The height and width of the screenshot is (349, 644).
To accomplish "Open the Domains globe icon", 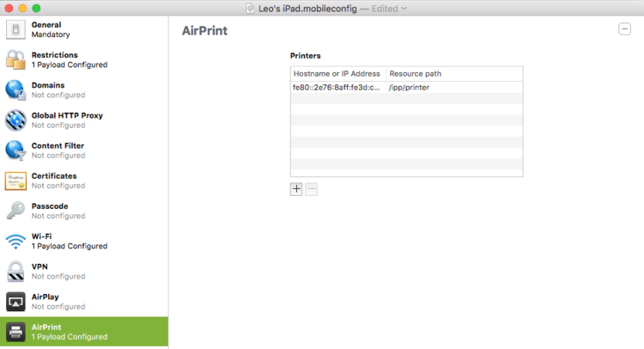I will pos(15,90).
